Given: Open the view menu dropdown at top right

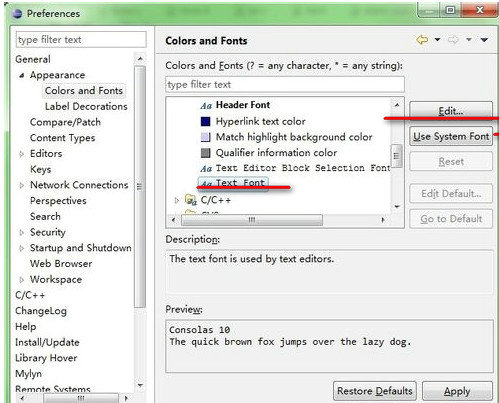Looking at the screenshot, I should click(x=484, y=40).
